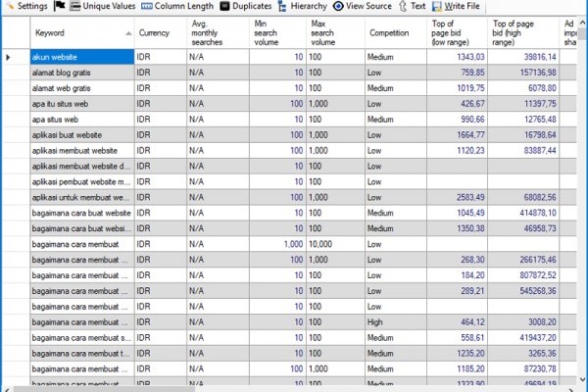Click the bid value 3008,20

tap(542, 322)
